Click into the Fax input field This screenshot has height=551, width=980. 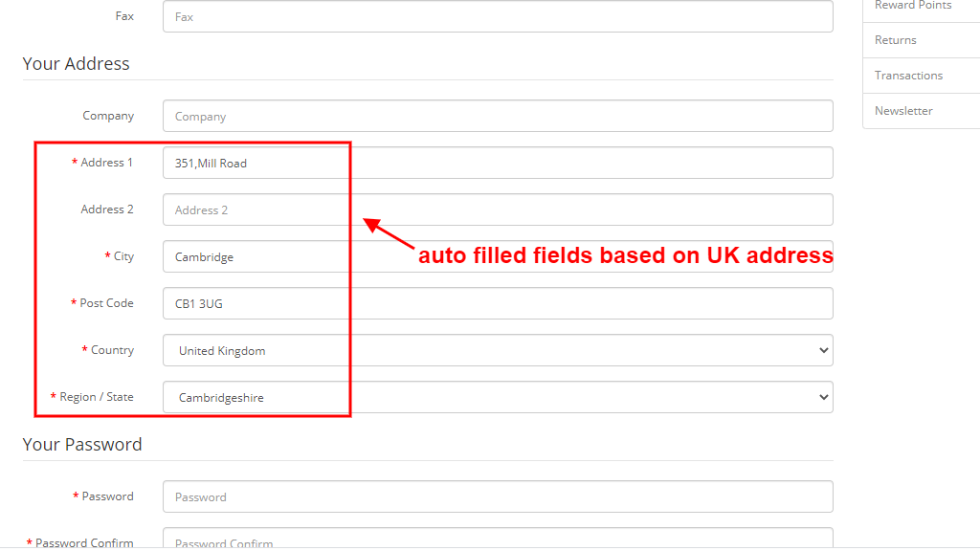click(x=497, y=16)
